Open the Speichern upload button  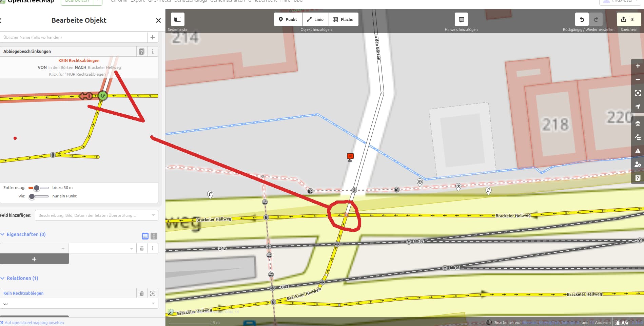click(x=629, y=19)
